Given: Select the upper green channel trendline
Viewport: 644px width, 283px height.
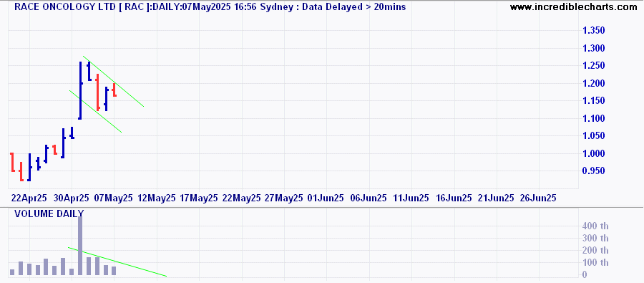Looking at the screenshot, I should 113,82.
